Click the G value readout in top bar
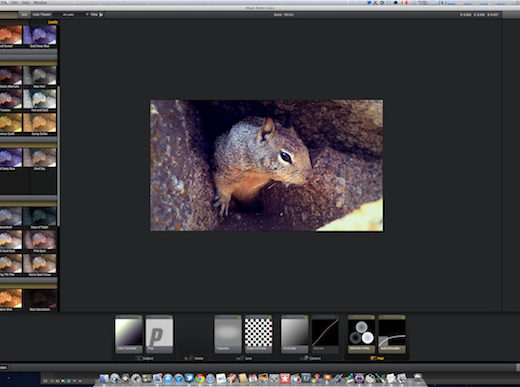 [x=479, y=15]
